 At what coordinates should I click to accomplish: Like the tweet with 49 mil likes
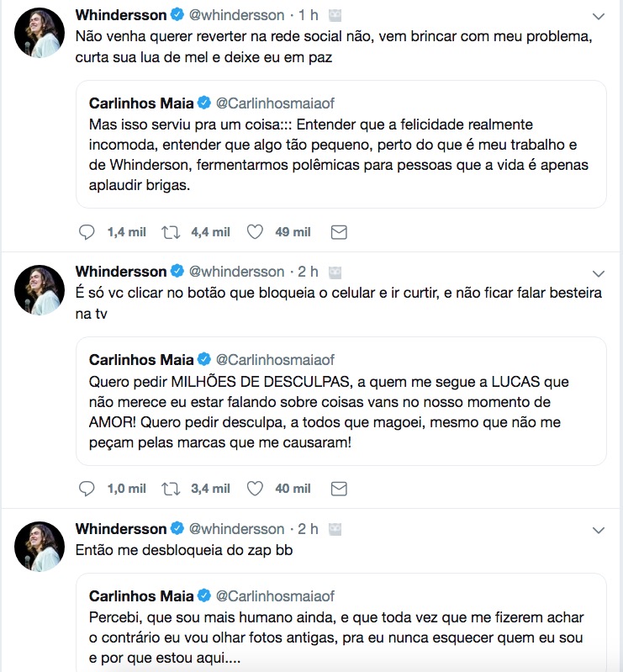coord(256,231)
